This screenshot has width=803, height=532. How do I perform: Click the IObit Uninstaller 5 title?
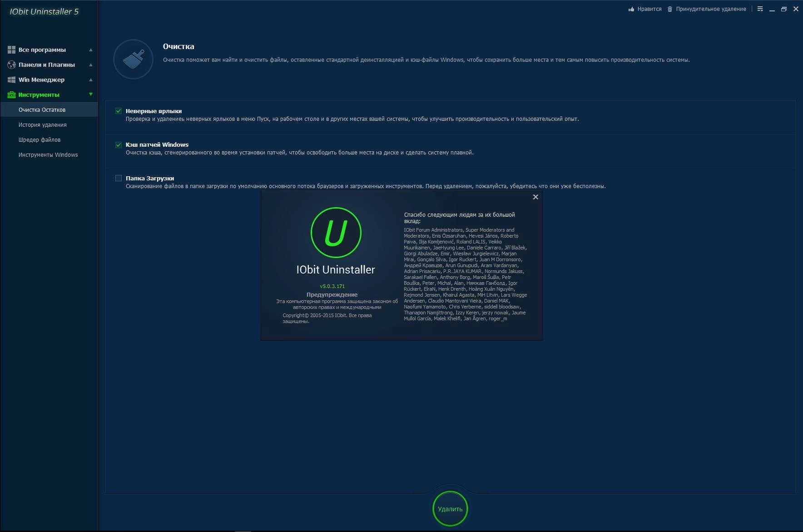44,11
